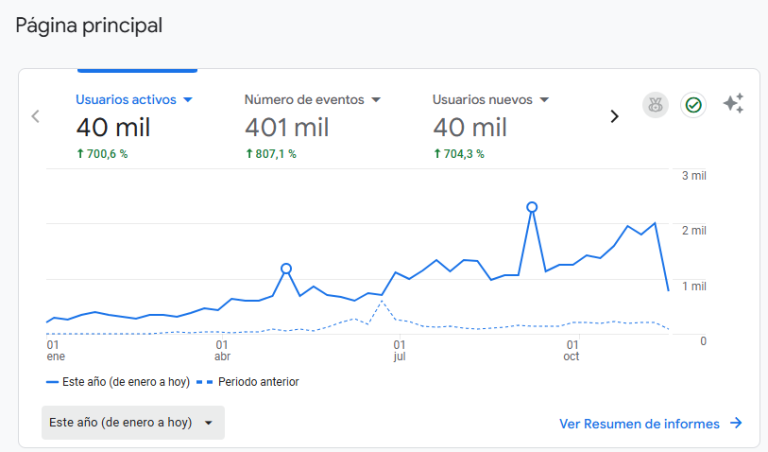Open the 'Este año (de enero a hoy)' date range selector

(x=133, y=423)
